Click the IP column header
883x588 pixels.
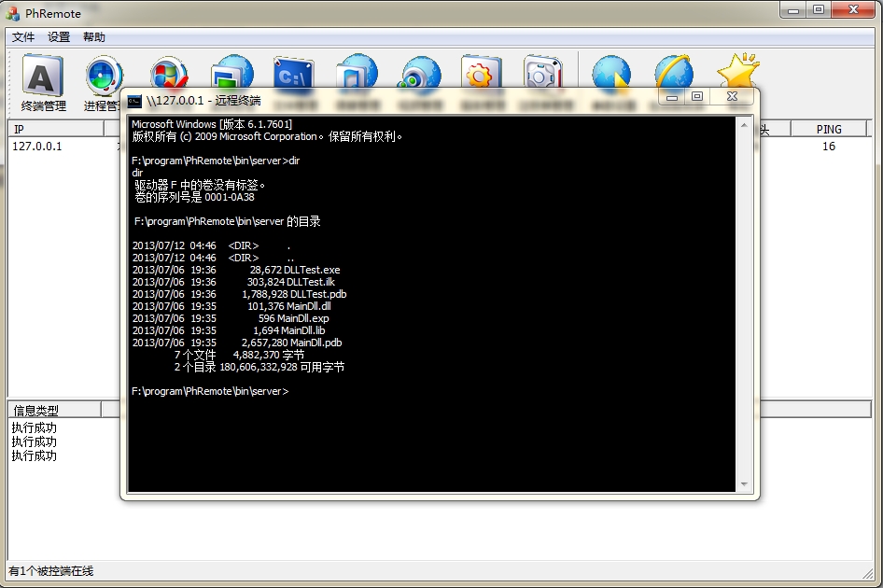coord(56,130)
